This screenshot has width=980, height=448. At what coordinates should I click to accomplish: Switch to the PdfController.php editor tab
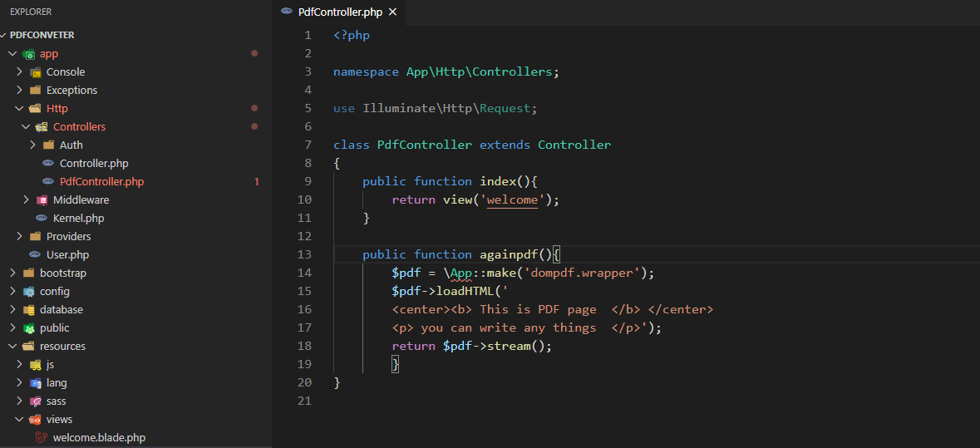(x=340, y=12)
